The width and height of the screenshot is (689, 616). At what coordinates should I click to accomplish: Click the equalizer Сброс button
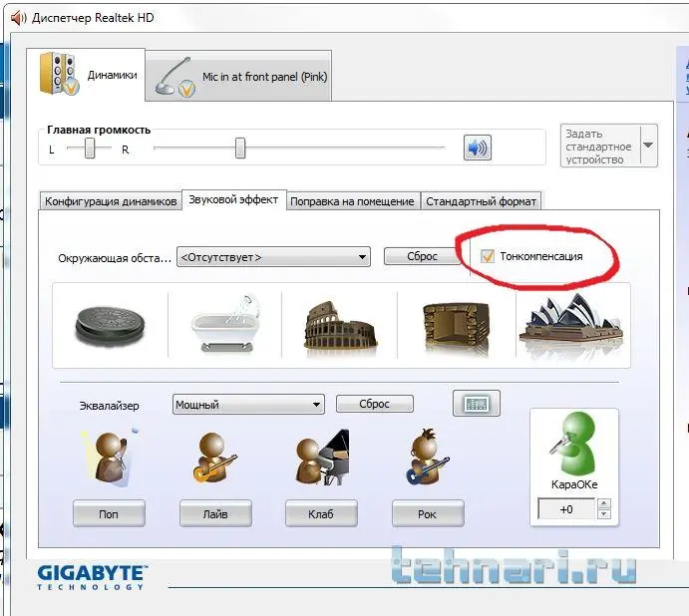click(374, 404)
